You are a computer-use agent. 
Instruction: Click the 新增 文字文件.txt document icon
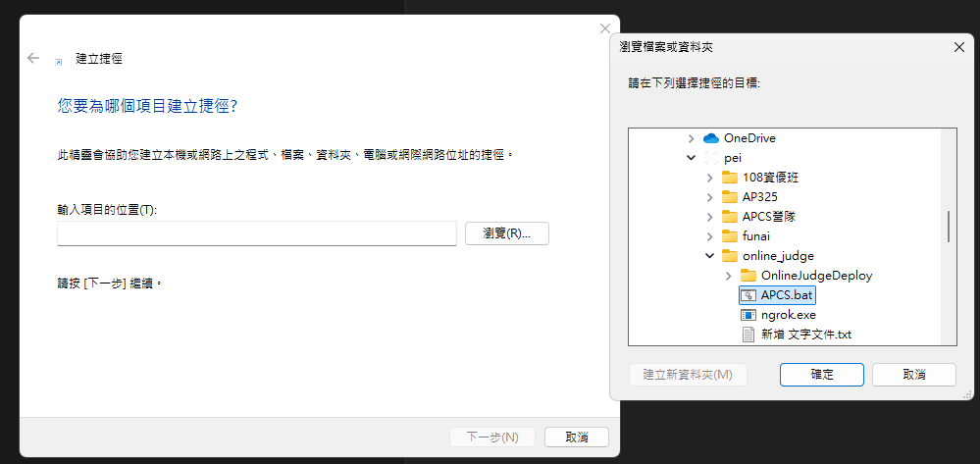[x=748, y=335]
